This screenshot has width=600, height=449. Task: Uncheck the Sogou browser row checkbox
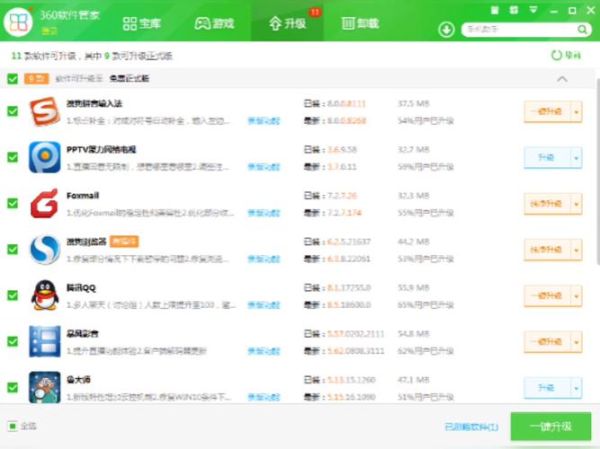(13, 250)
